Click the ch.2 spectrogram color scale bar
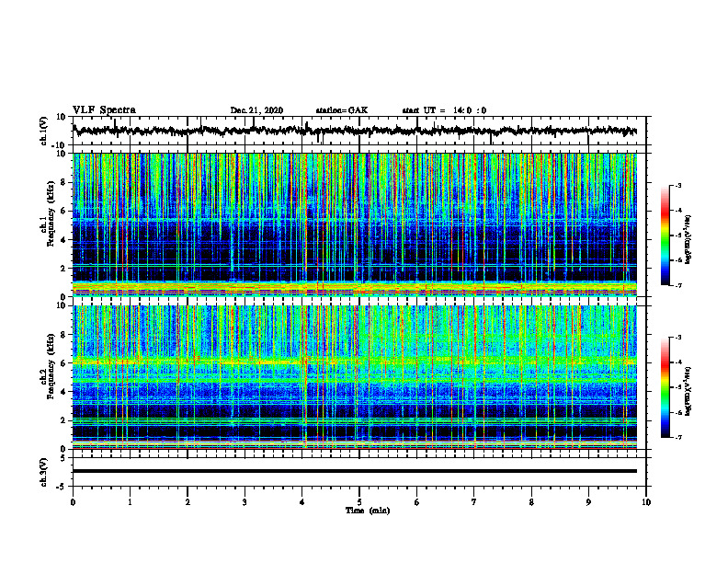 [665, 387]
